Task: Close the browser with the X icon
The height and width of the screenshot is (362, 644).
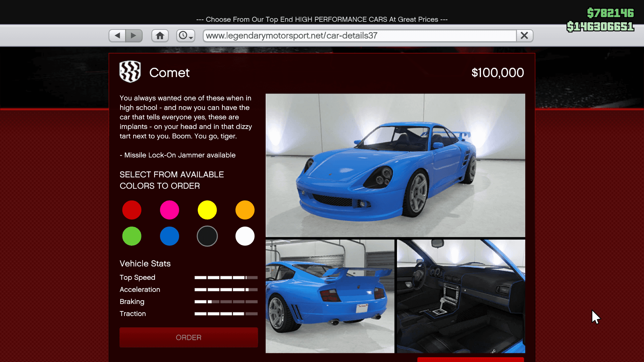Action: tap(524, 36)
